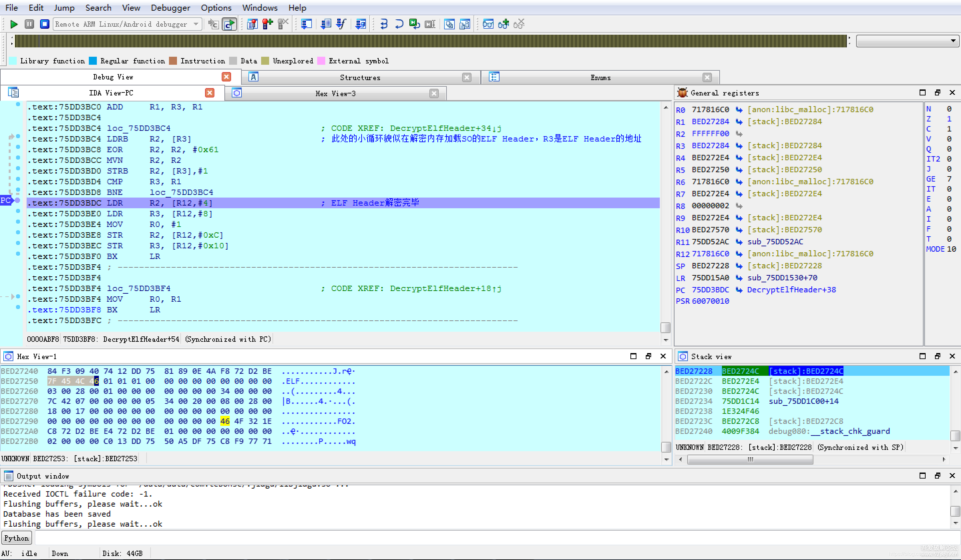Image resolution: width=961 pixels, height=560 pixels.
Task: Toggle Hex View-3 panel close button
Action: point(433,93)
